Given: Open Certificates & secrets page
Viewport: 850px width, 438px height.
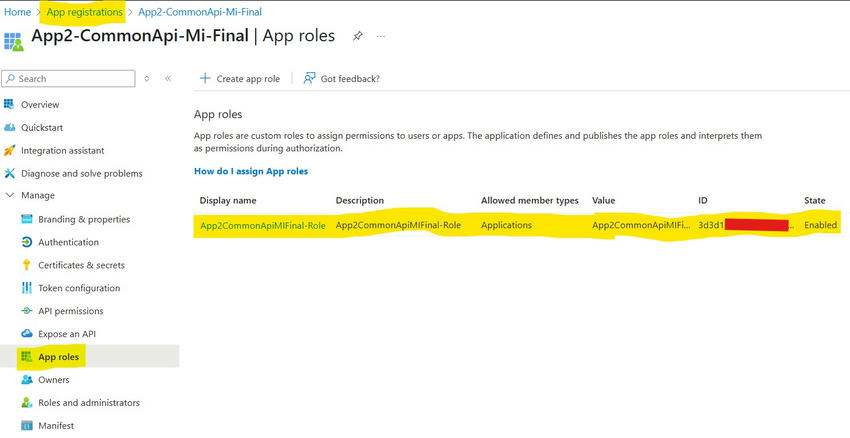Looking at the screenshot, I should [81, 265].
